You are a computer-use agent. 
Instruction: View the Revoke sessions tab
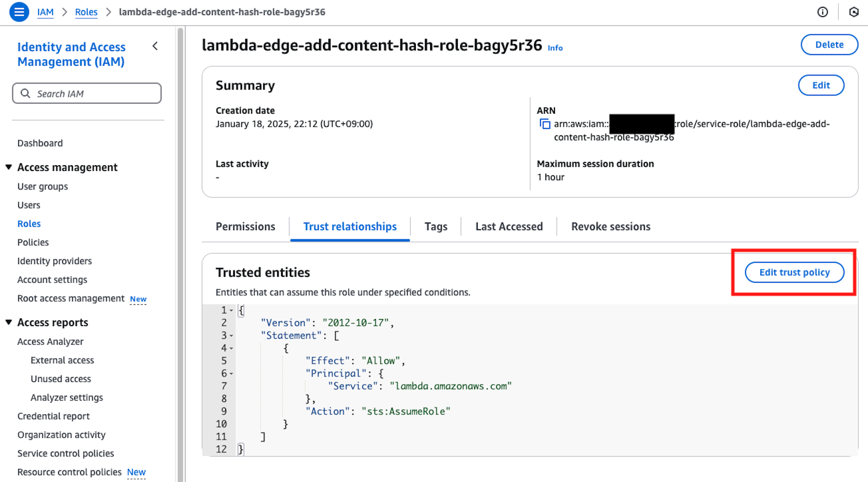(610, 226)
